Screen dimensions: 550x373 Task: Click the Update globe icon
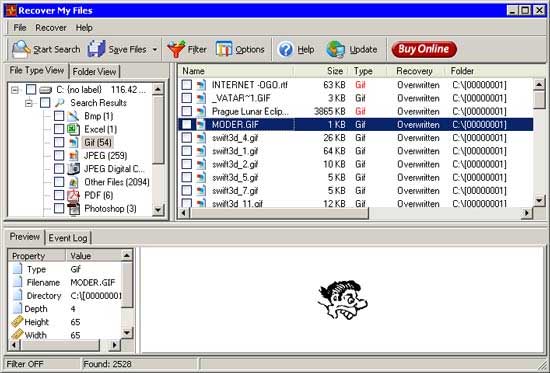(x=335, y=49)
